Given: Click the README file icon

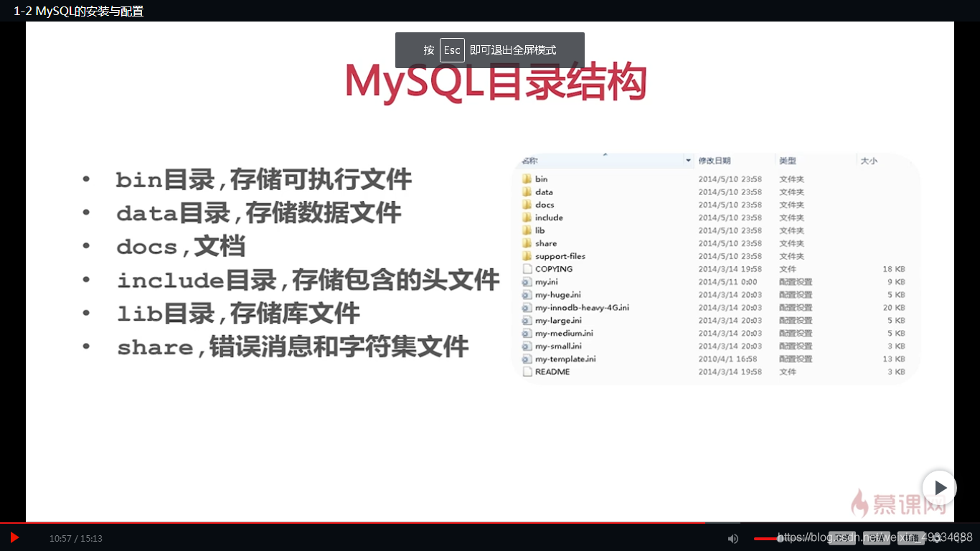Looking at the screenshot, I should (527, 372).
